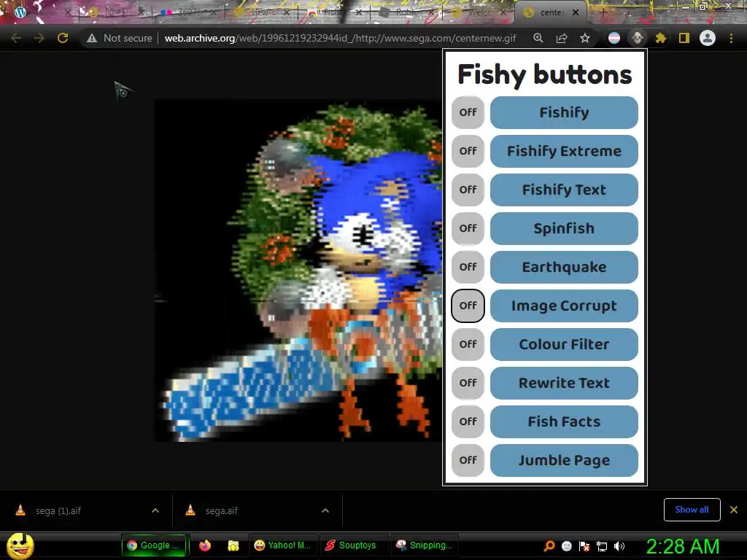Open the Chrome profile avatar
Screen dimensions: 747x560
[708, 38]
